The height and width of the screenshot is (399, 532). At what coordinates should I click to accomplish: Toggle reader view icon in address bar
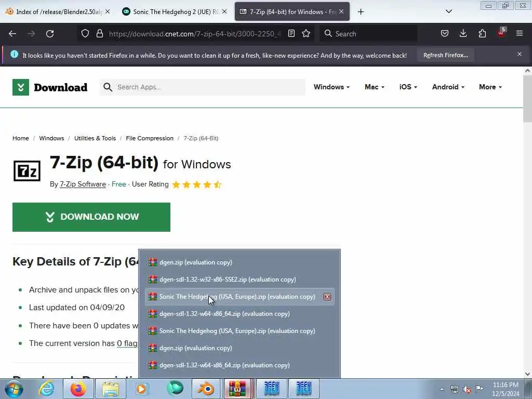pos(291,33)
